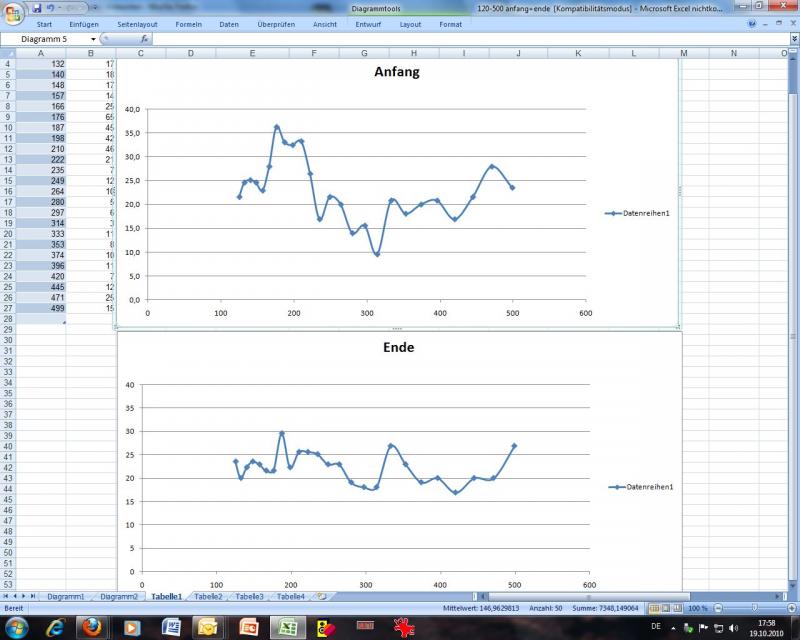Open Windows Start menu
The width and height of the screenshot is (800, 640).
pyautogui.click(x=16, y=627)
